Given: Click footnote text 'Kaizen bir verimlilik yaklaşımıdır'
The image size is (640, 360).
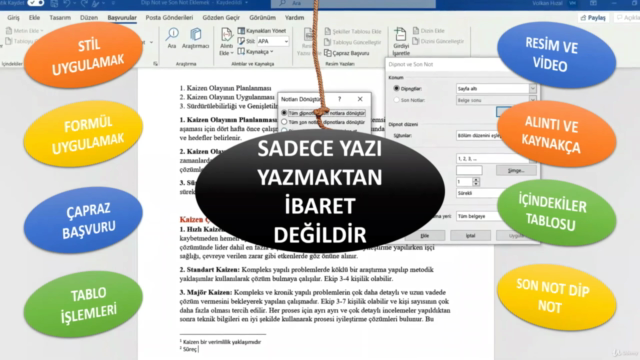Looking at the screenshot, I should (x=222, y=342).
